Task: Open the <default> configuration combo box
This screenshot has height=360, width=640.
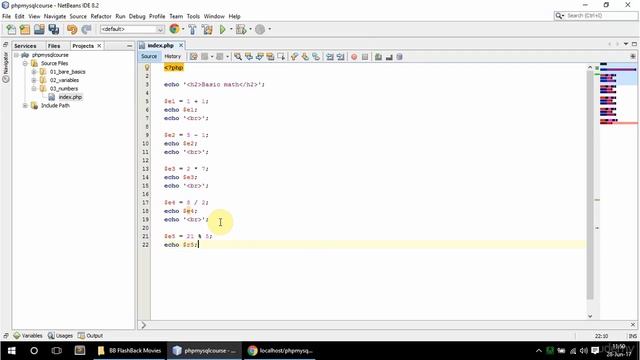Action: point(132,29)
